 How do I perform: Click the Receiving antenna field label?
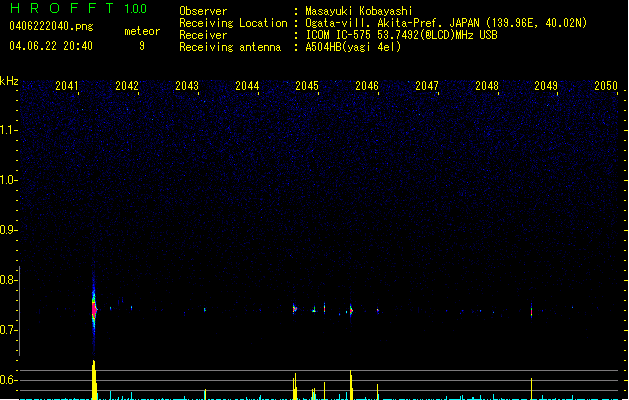click(230, 47)
